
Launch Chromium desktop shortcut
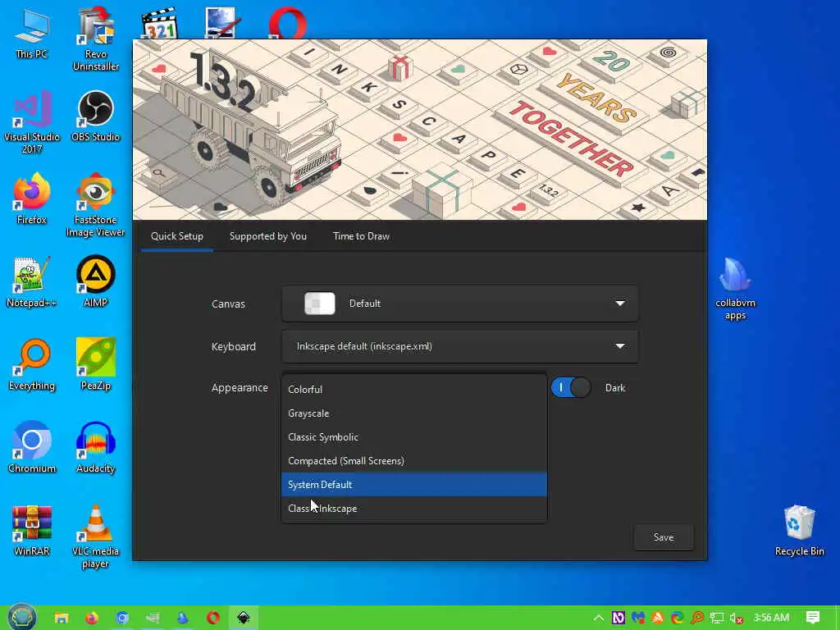click(32, 447)
